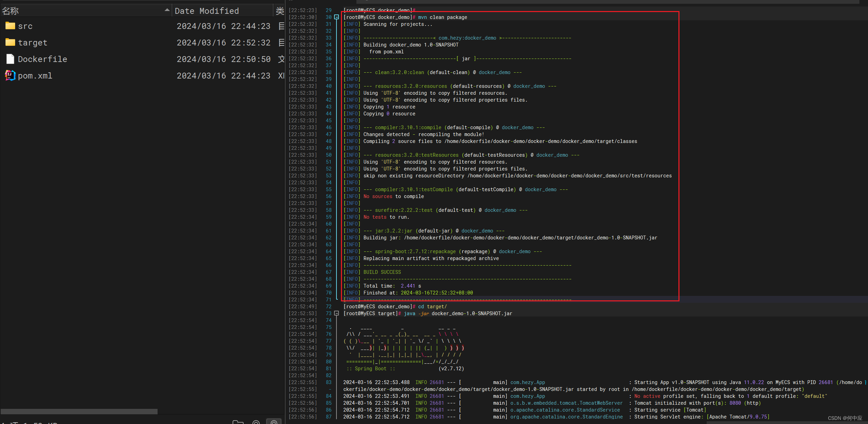The width and height of the screenshot is (868, 424).
Task: Select the 'pom.xml' file name
Action: point(35,76)
